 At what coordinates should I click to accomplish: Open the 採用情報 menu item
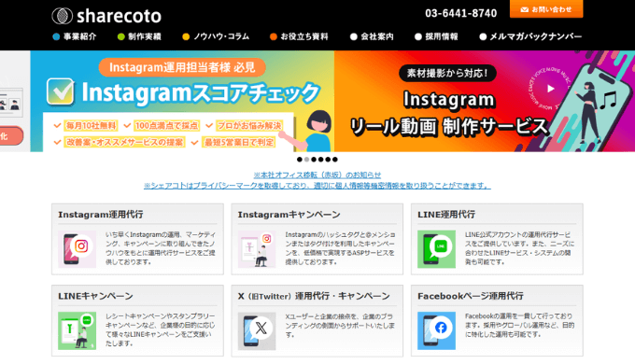(436, 36)
